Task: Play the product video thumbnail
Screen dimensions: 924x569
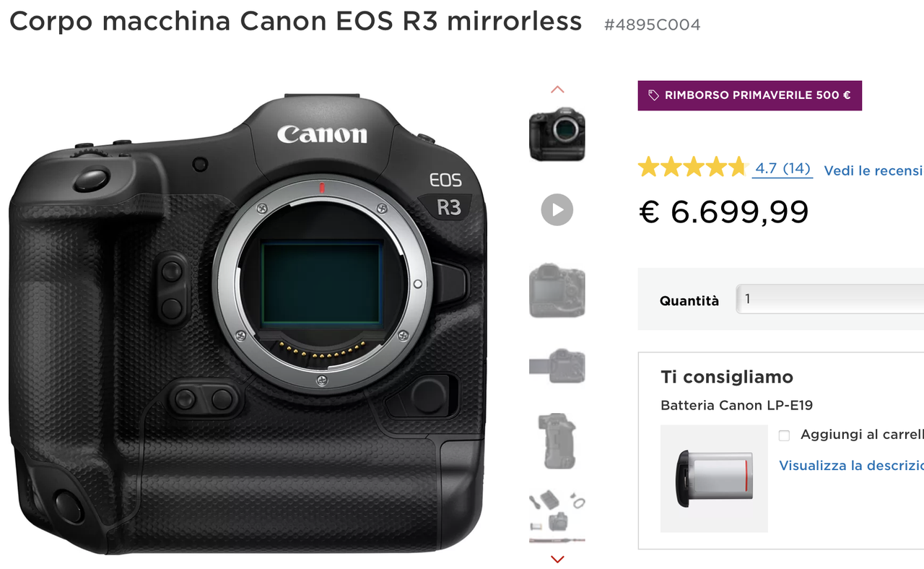Action: coord(557,210)
